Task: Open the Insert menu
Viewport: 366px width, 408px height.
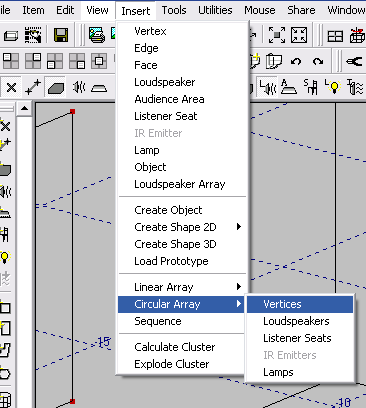Action: tap(136, 11)
